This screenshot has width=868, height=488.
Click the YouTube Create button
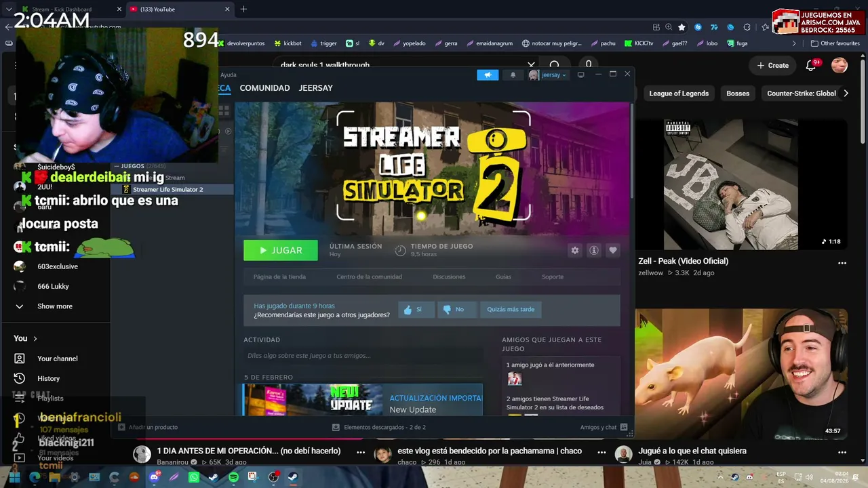click(772, 65)
